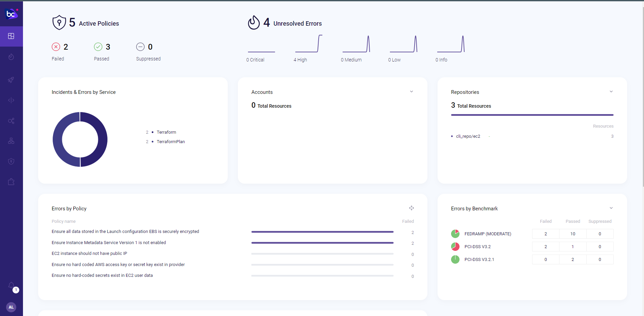The width and height of the screenshot is (644, 316).
Task: Open the shield policies icon in sidebar
Action: [11, 161]
